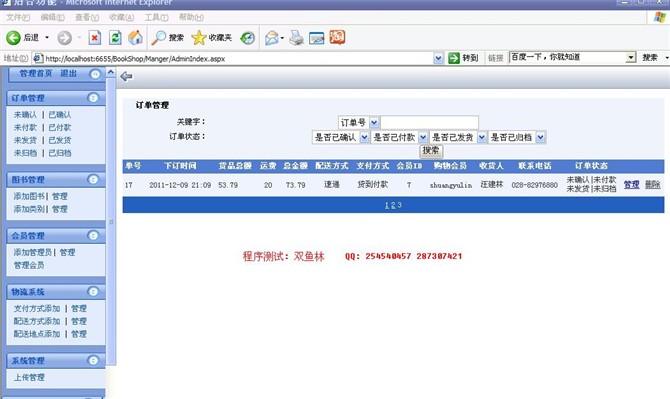Open the 帮助(H) menu

pyautogui.click(x=191, y=17)
